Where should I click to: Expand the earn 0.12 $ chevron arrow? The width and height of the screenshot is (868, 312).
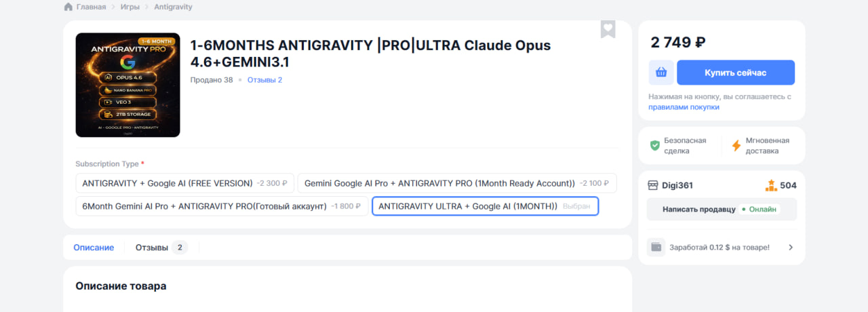pos(791,248)
